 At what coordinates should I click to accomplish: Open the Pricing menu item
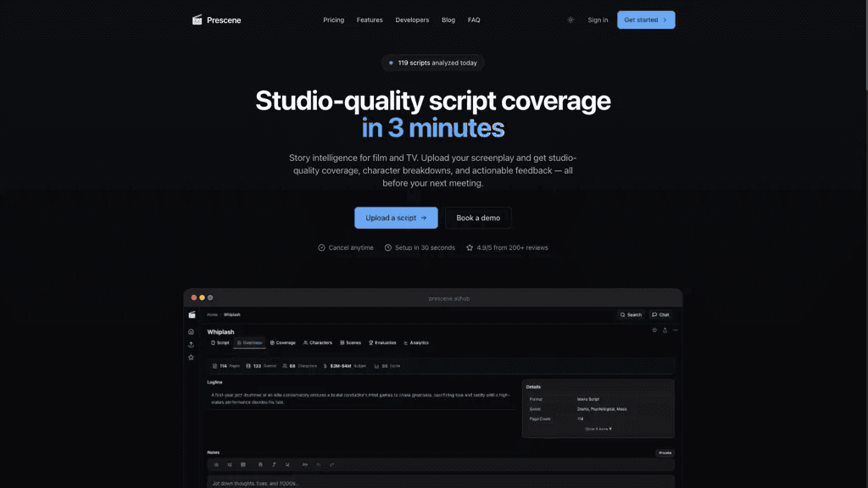tap(334, 20)
